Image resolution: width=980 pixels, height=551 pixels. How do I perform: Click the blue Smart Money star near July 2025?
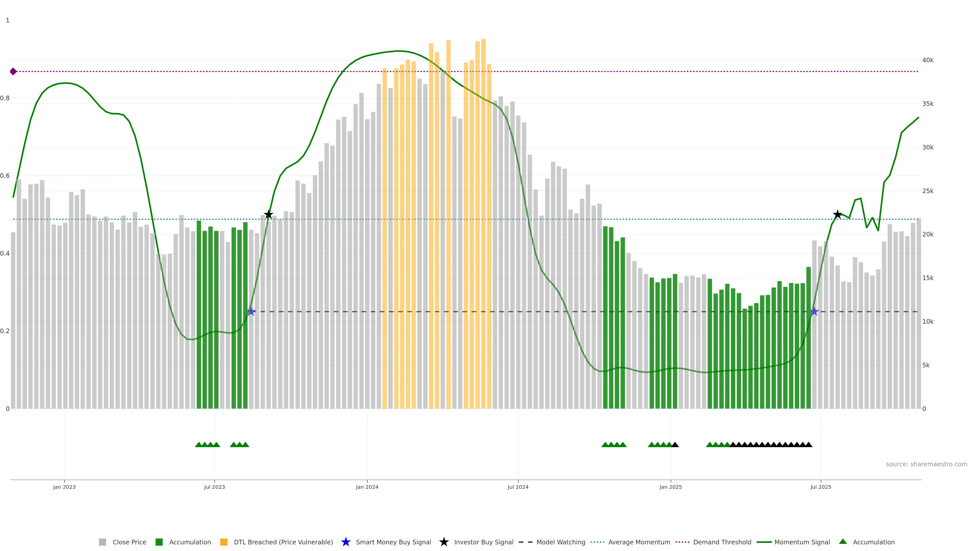coord(814,311)
